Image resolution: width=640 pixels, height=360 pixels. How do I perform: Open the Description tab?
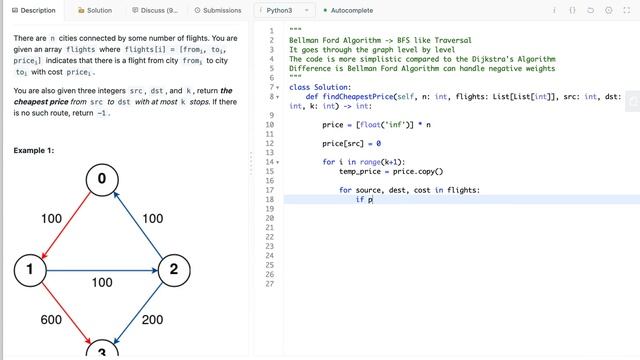coord(33,10)
